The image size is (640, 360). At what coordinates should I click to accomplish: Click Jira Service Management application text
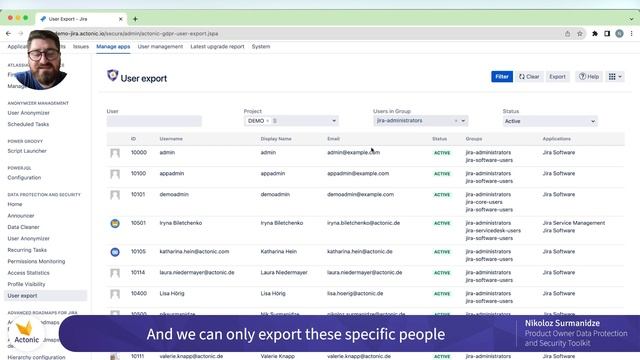point(573,223)
